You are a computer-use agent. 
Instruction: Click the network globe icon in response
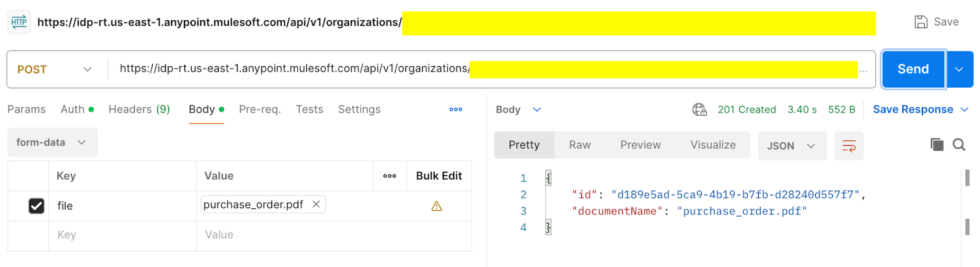click(699, 110)
